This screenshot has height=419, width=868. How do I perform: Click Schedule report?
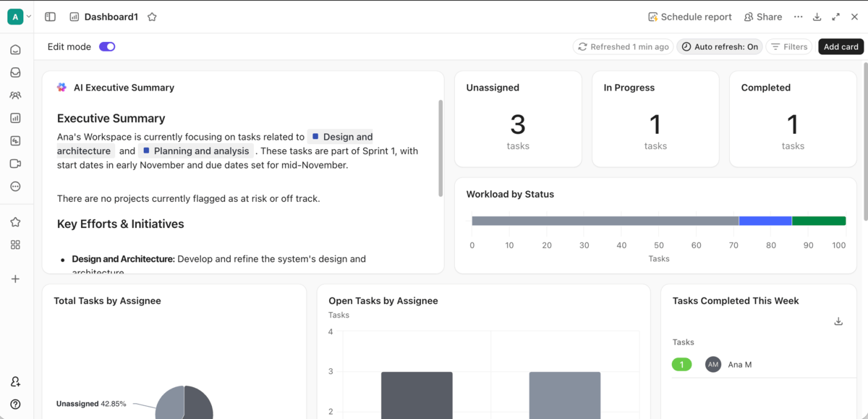click(x=689, y=16)
